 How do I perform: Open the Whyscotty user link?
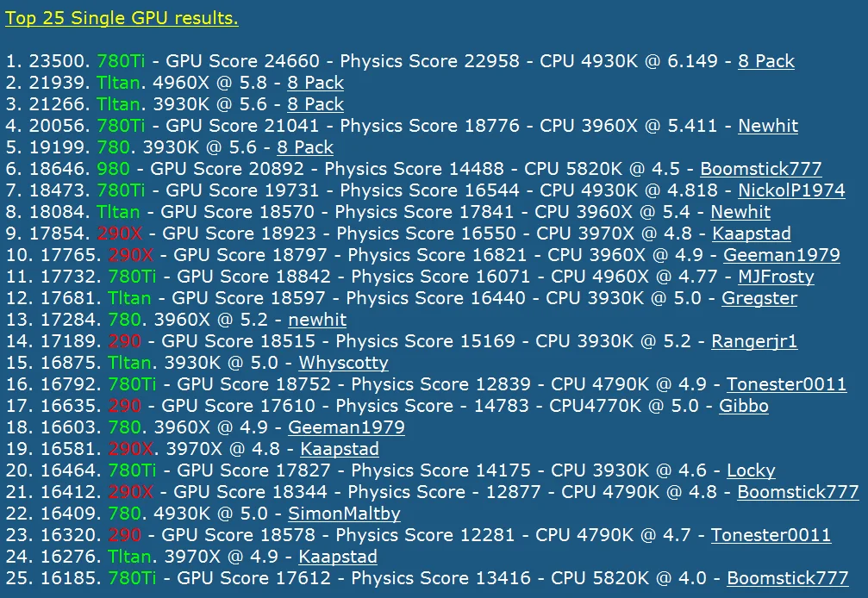pos(343,363)
